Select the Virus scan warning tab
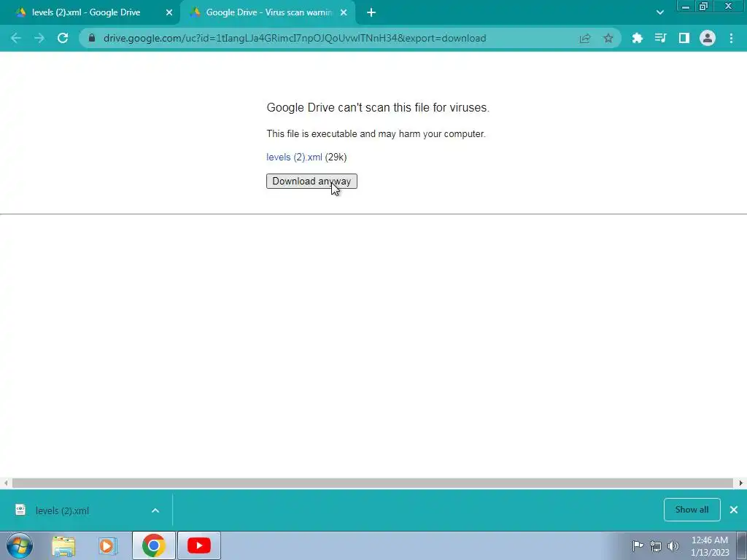747x560 pixels. point(268,12)
